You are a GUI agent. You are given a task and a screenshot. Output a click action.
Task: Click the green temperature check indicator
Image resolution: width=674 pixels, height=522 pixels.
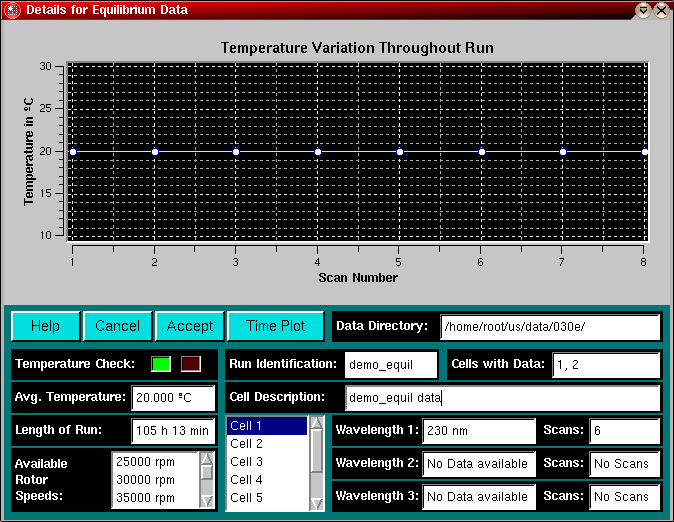pos(161,364)
